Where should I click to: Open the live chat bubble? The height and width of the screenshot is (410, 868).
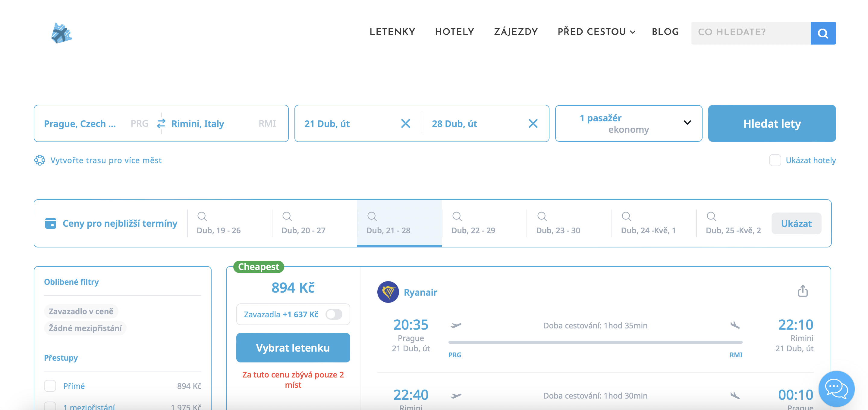[x=836, y=389]
